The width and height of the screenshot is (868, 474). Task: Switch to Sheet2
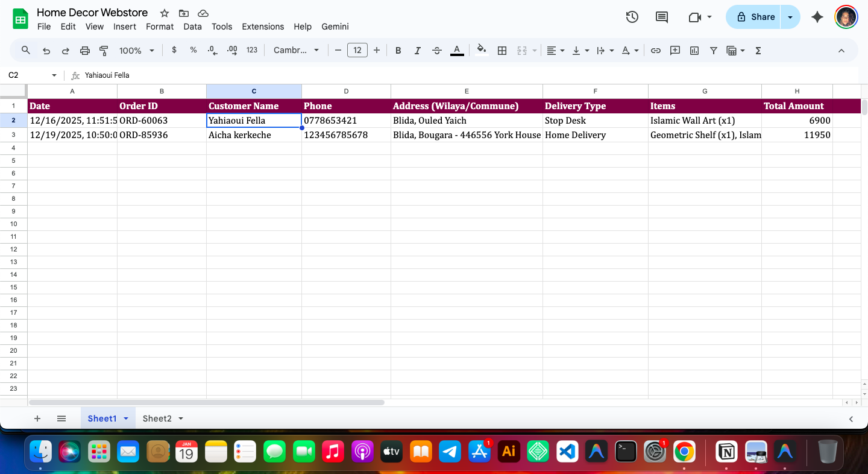click(157, 418)
